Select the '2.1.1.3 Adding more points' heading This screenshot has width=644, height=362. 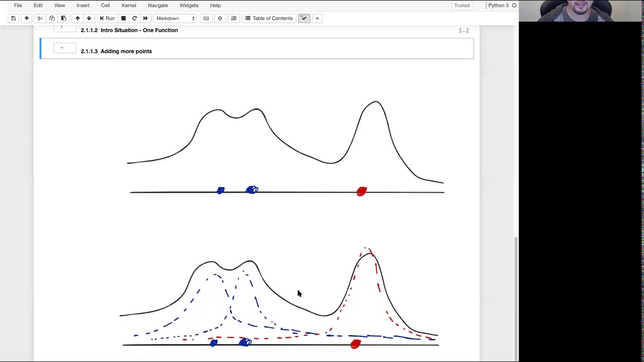[116, 51]
